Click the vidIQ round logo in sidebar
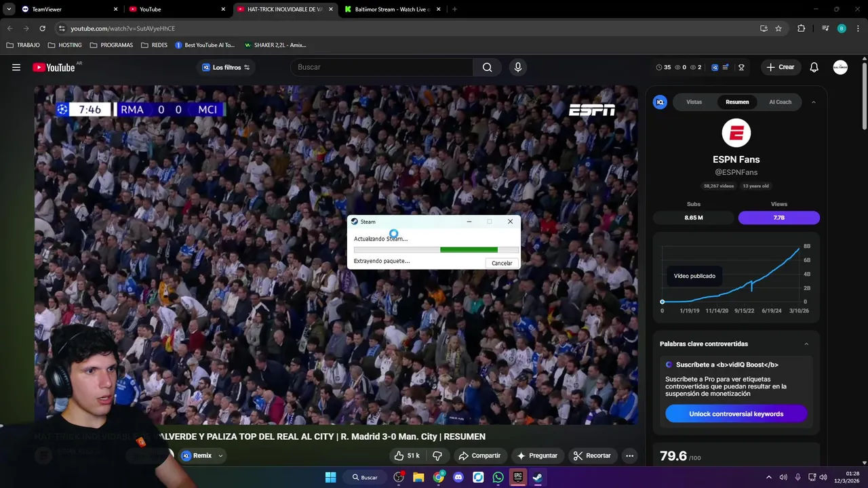The width and height of the screenshot is (868, 488). (x=660, y=102)
